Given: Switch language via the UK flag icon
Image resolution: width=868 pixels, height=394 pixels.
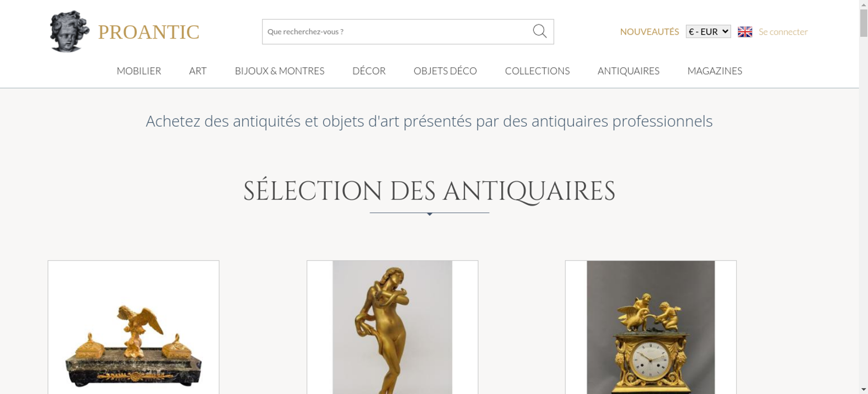Looking at the screenshot, I should pos(745,32).
